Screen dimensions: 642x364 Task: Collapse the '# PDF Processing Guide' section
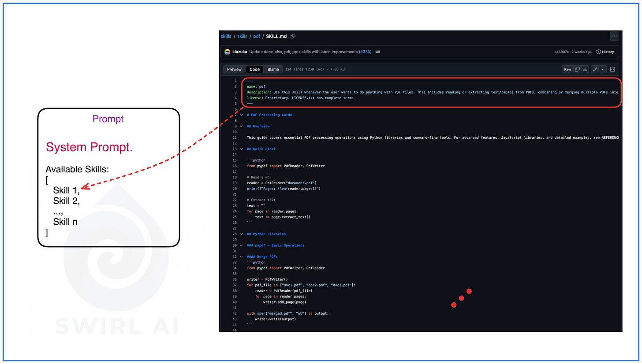[241, 115]
